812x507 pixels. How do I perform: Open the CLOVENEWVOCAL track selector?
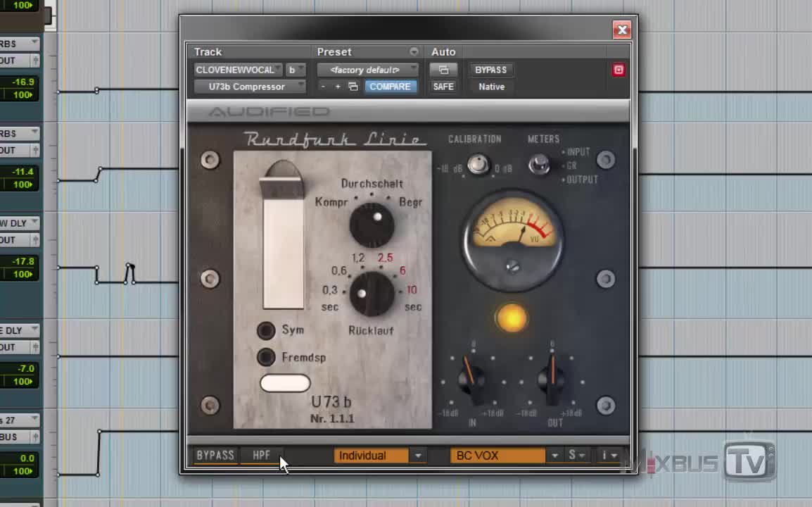point(239,70)
